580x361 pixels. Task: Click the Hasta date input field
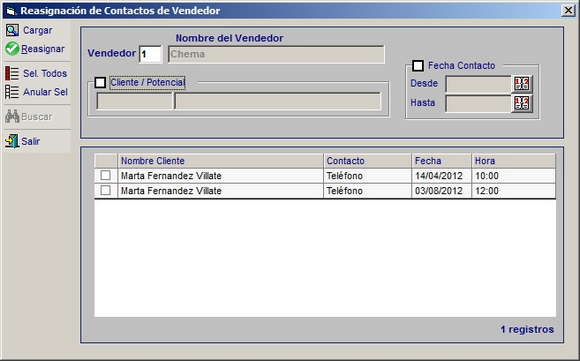pos(478,103)
